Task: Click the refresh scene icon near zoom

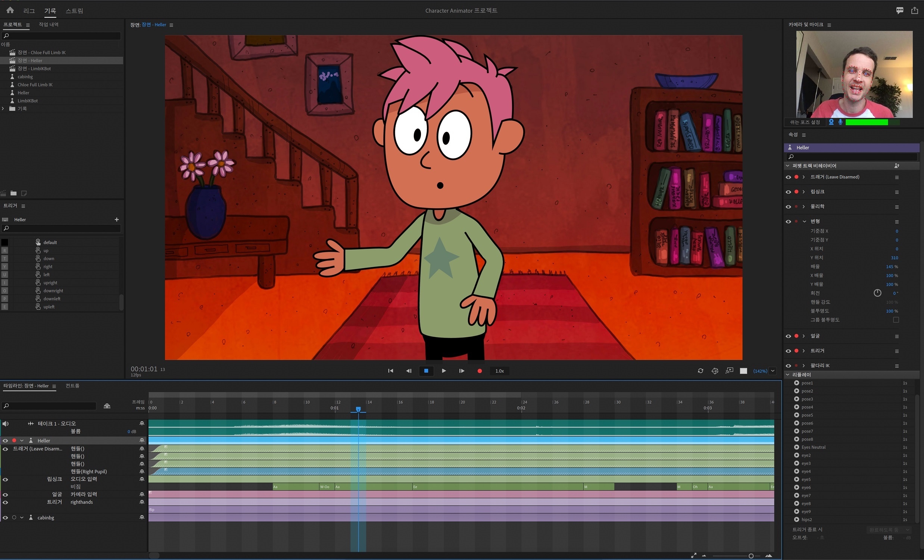Action: point(700,371)
